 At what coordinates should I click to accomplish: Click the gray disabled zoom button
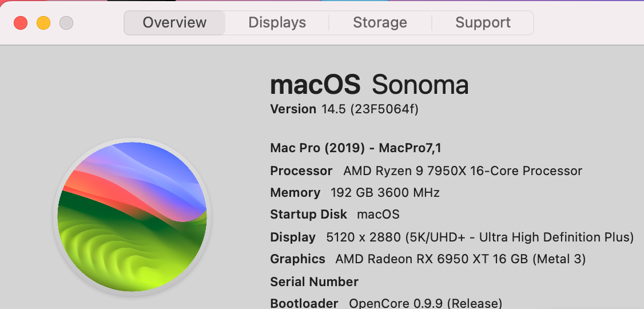coord(66,23)
